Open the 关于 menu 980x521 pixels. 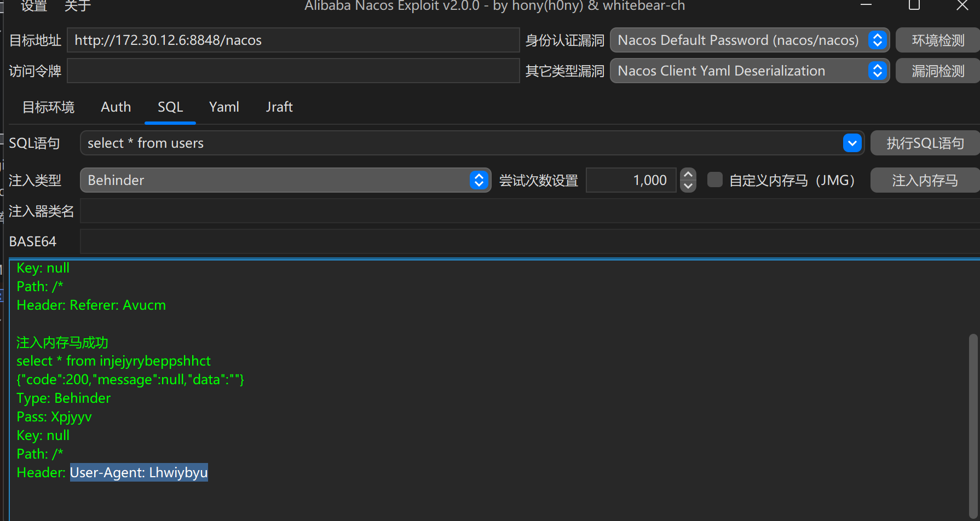point(78,6)
